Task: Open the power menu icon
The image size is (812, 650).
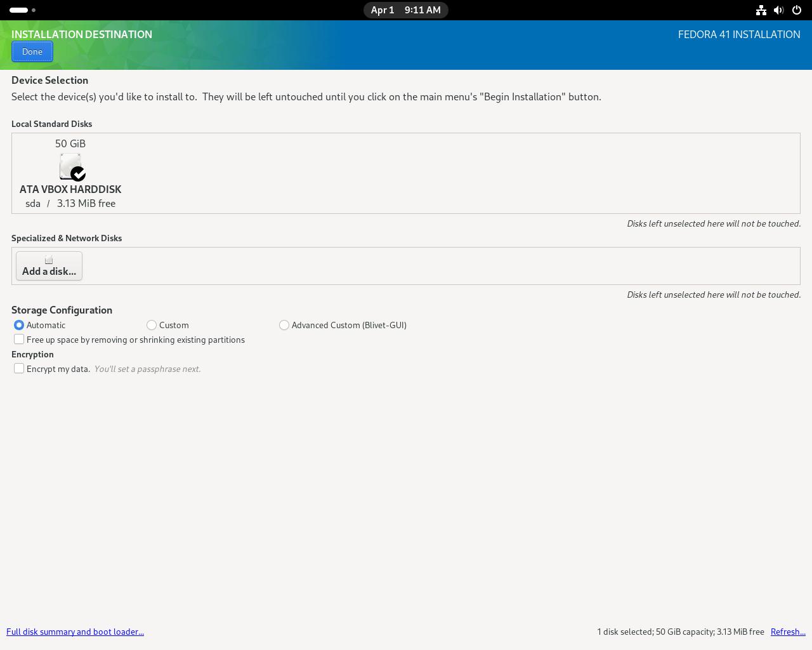Action: point(797,10)
